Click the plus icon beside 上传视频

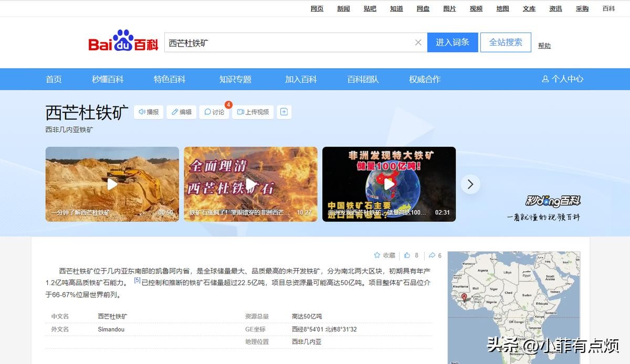coord(284,112)
